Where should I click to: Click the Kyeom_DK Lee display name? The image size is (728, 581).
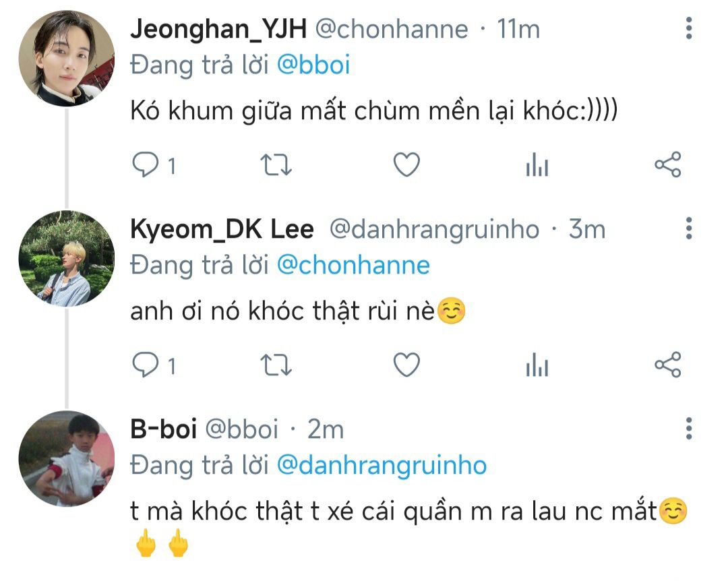[222, 230]
